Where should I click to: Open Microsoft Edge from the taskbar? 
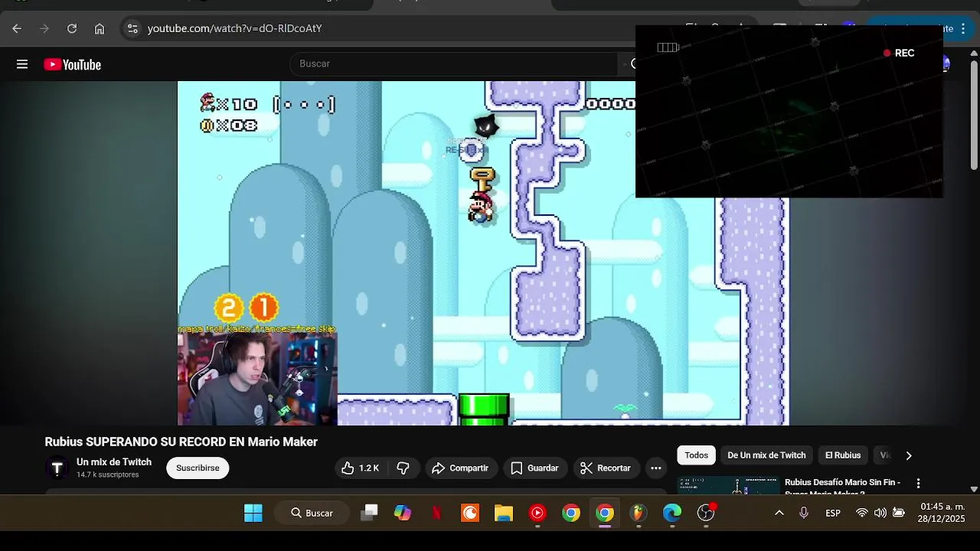coord(672,513)
